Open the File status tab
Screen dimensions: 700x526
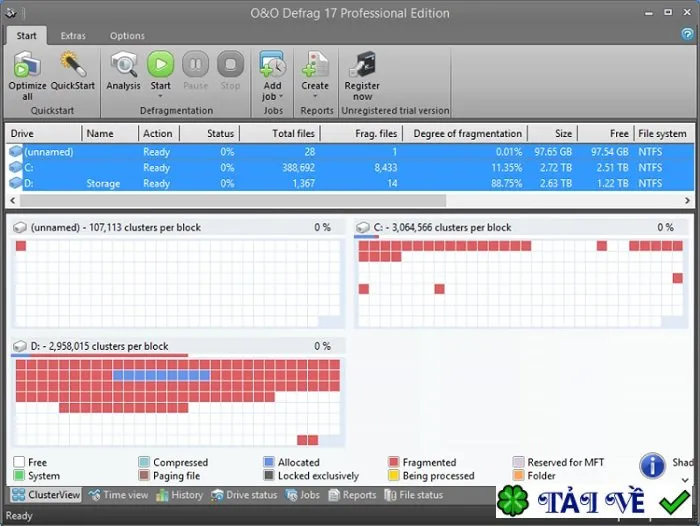click(x=414, y=495)
